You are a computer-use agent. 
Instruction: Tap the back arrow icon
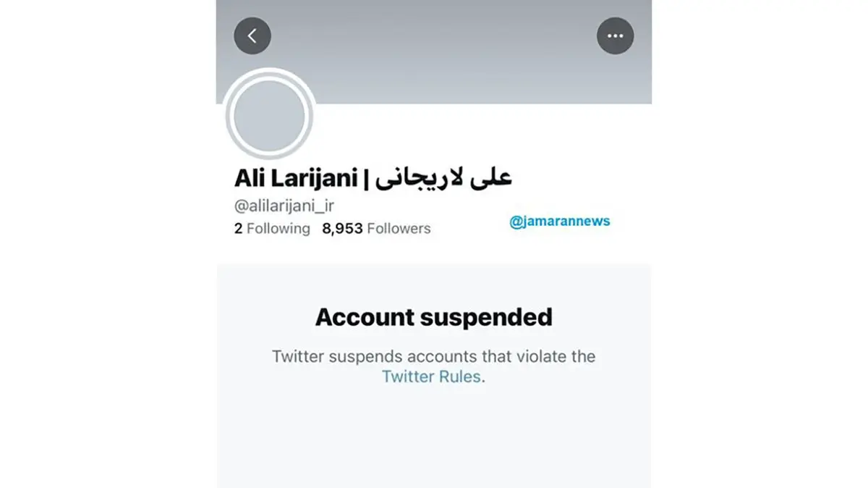(252, 35)
